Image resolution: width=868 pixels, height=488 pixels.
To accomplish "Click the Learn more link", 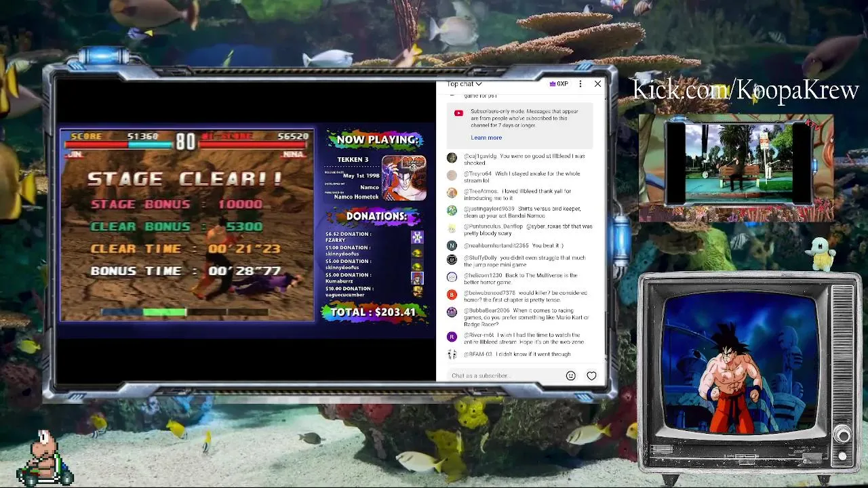I will [486, 138].
